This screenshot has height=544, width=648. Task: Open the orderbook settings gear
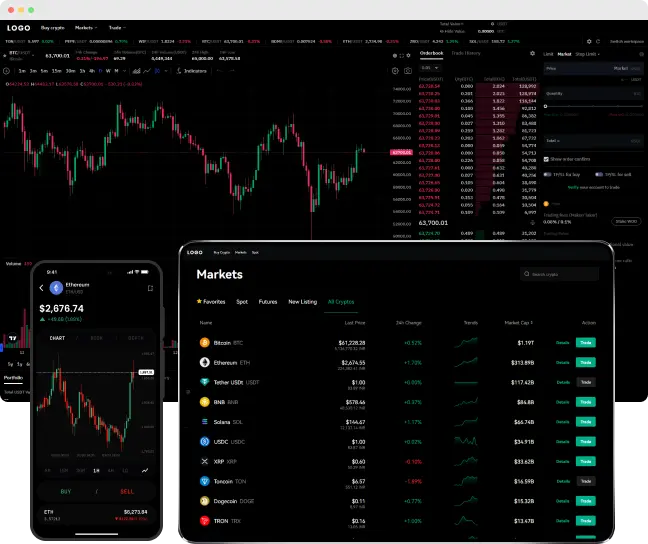pos(532,53)
